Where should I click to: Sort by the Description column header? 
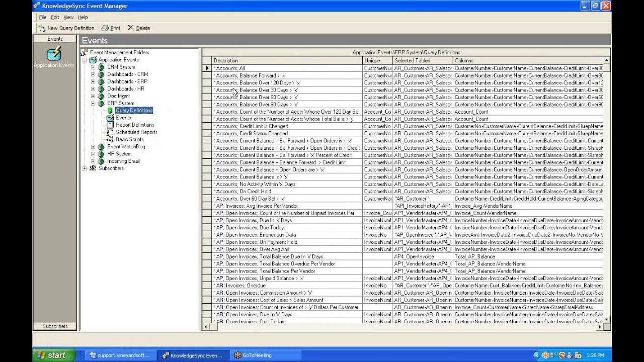point(287,60)
